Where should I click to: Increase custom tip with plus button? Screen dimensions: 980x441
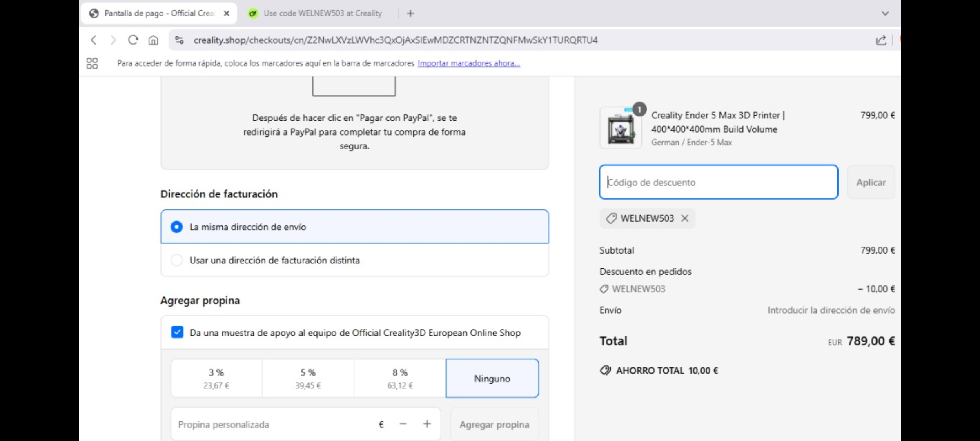pos(427,424)
